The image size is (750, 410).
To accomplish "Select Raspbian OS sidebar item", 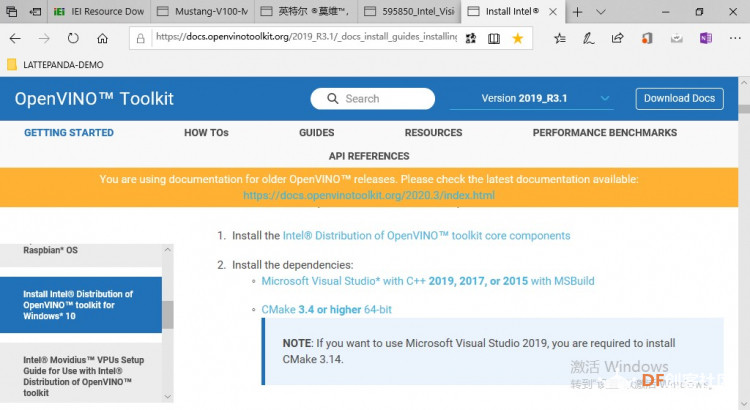I will 81,254.
